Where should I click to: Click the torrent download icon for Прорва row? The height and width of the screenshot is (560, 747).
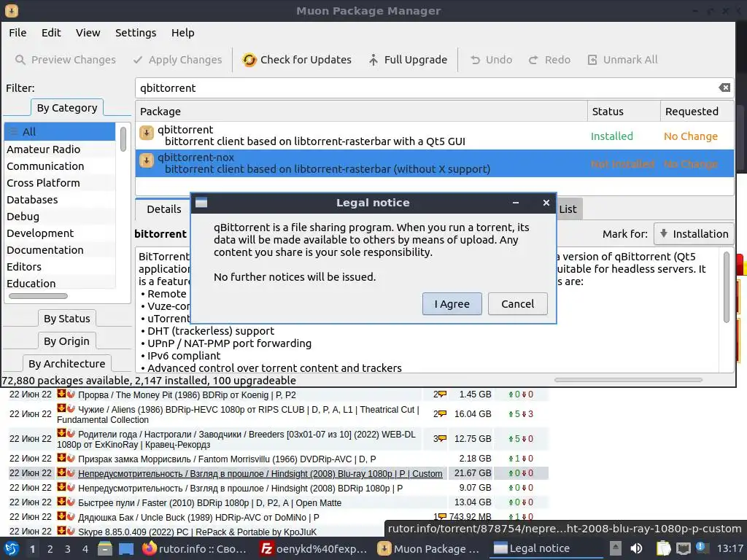point(61,394)
